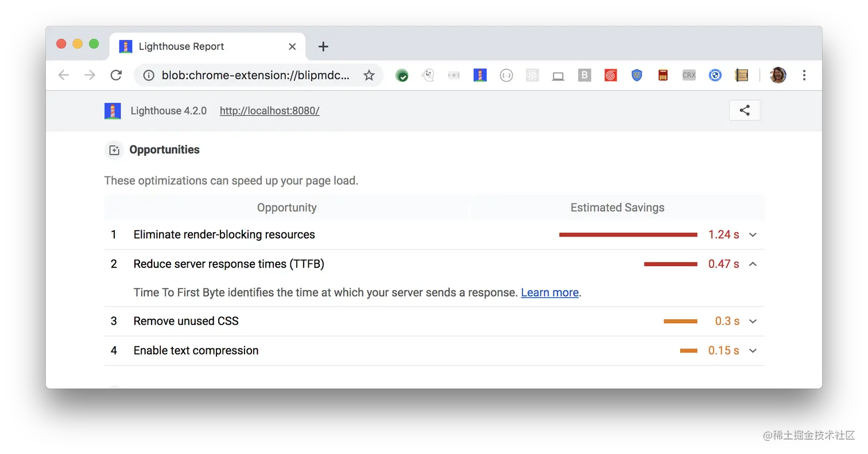Click the Opportunities section icon
The height and width of the screenshot is (454, 868).
[x=114, y=150]
